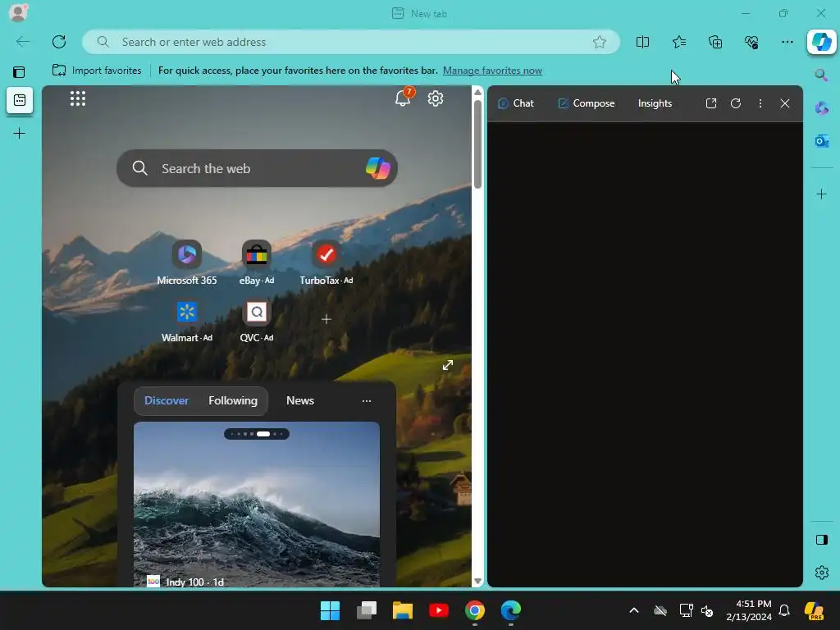Open new tab page settings gear

click(436, 98)
